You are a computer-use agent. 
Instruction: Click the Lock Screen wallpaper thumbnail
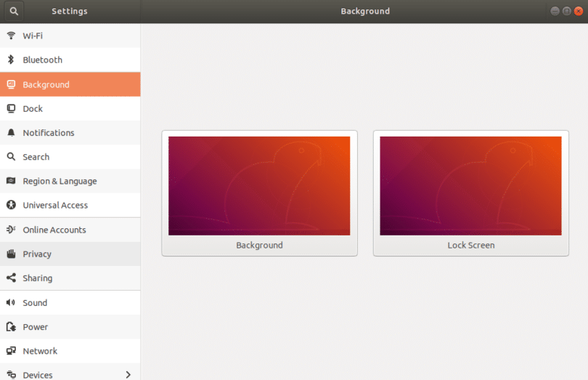[470, 186]
